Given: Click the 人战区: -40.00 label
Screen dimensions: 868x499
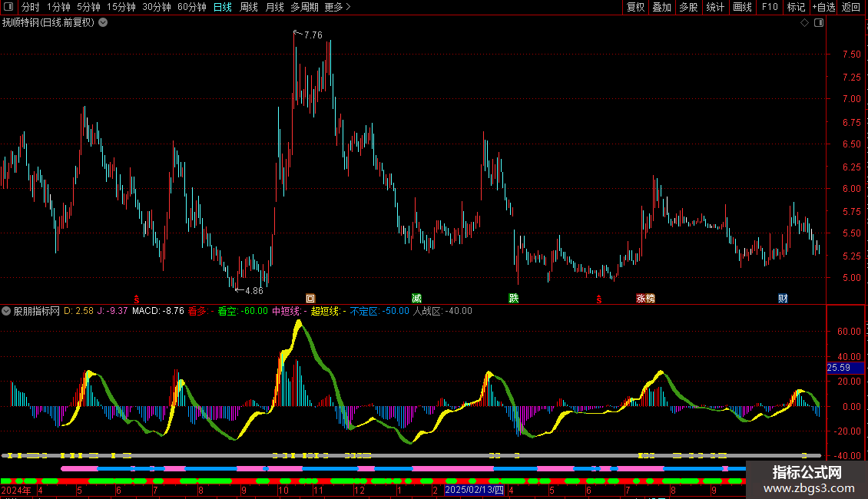Looking at the screenshot, I should [442, 311].
